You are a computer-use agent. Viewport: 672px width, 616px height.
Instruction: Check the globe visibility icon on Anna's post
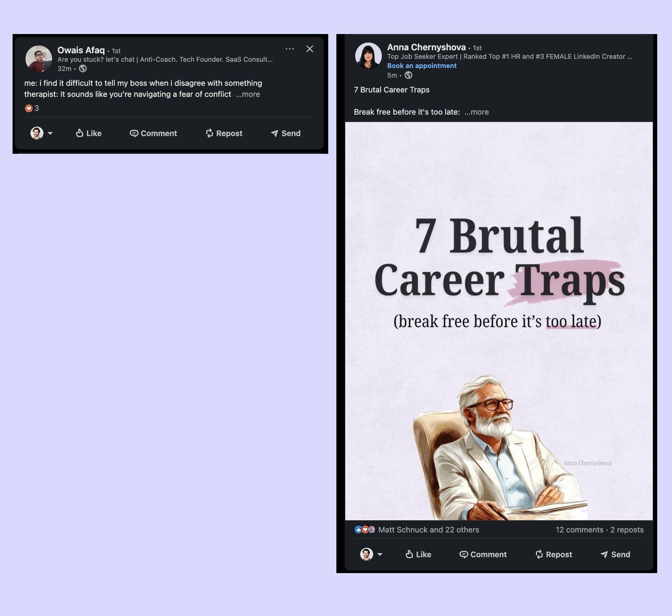coord(408,75)
